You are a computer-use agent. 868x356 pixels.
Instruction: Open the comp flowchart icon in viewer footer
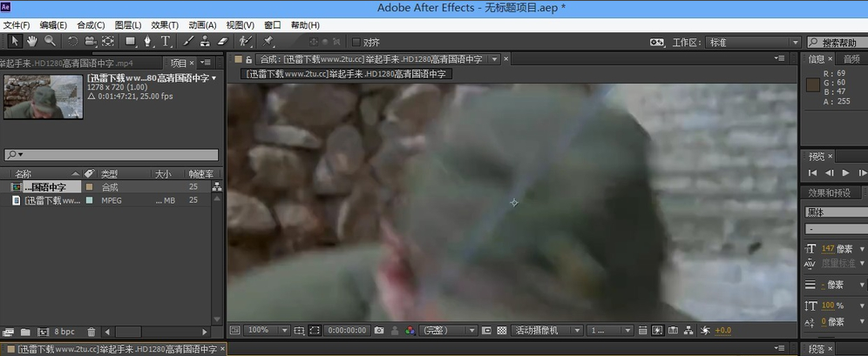coord(688,331)
